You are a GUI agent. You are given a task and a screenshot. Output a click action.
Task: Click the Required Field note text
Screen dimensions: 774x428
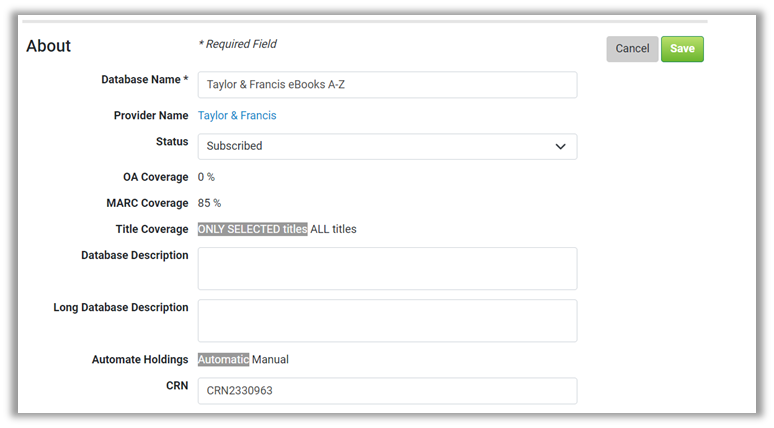click(x=237, y=44)
